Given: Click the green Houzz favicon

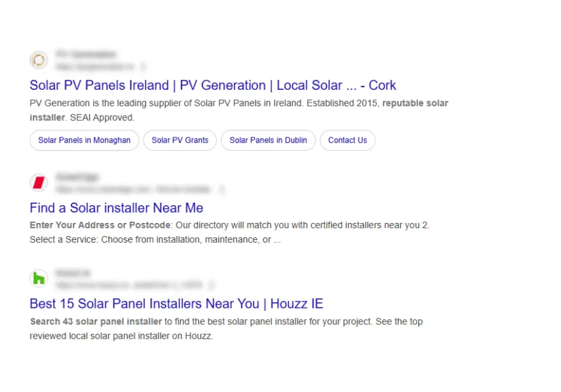Looking at the screenshot, I should (x=39, y=278).
